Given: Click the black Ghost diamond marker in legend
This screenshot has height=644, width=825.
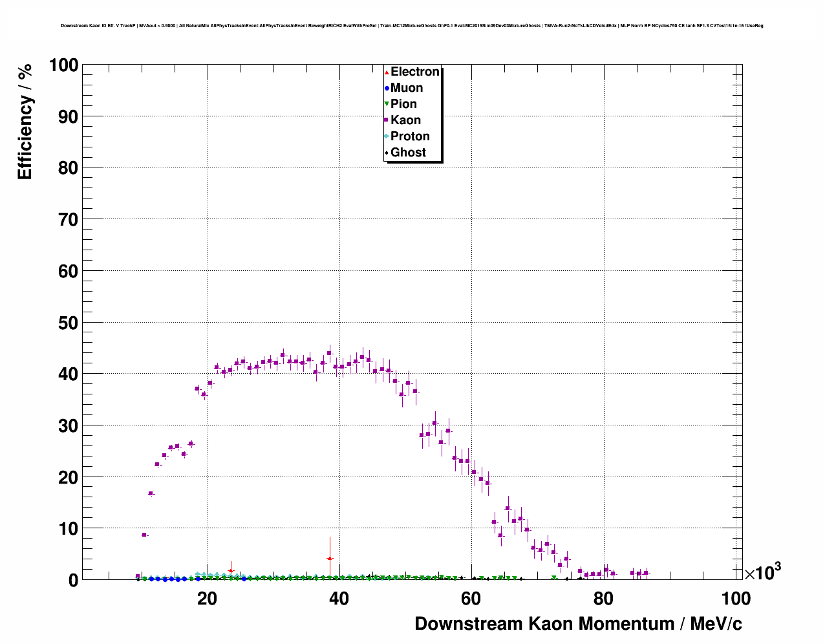Looking at the screenshot, I should coord(387,153).
